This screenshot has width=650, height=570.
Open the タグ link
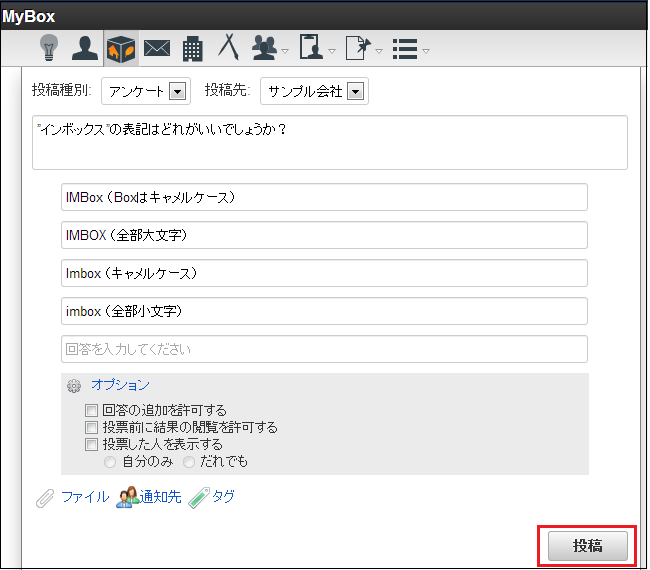[223, 496]
